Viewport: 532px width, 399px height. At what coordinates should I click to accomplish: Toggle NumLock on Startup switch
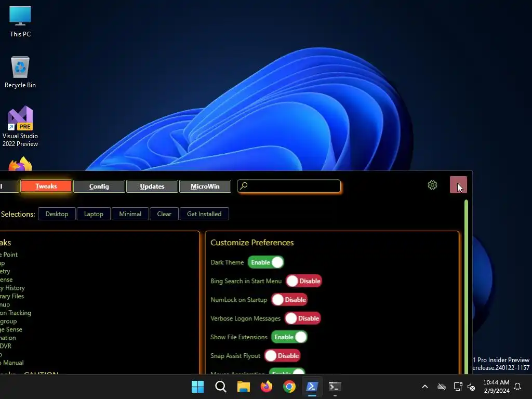[x=289, y=300]
